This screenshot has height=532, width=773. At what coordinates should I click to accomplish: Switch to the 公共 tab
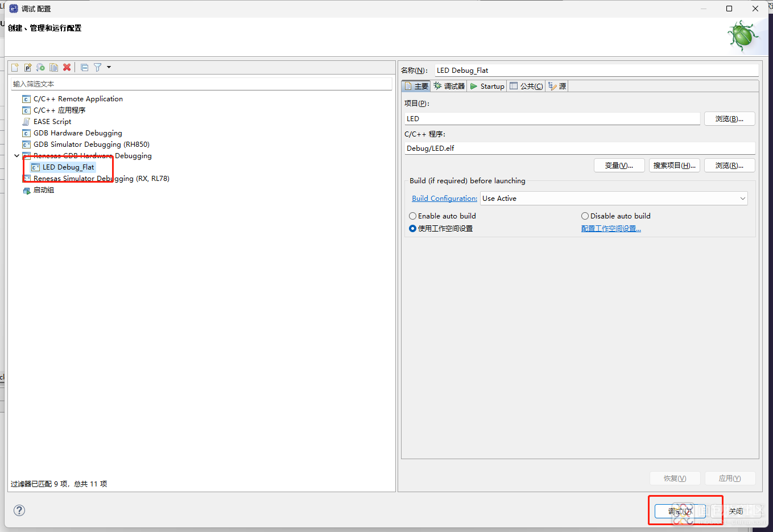coord(526,86)
